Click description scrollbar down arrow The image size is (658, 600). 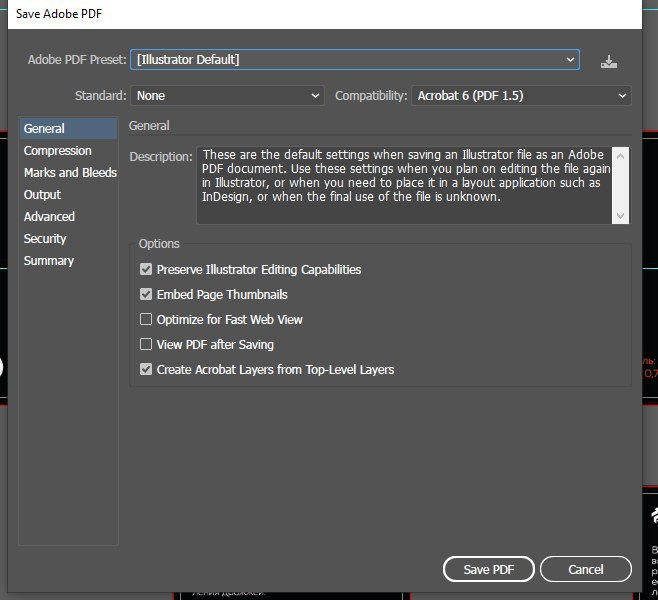[x=621, y=216]
